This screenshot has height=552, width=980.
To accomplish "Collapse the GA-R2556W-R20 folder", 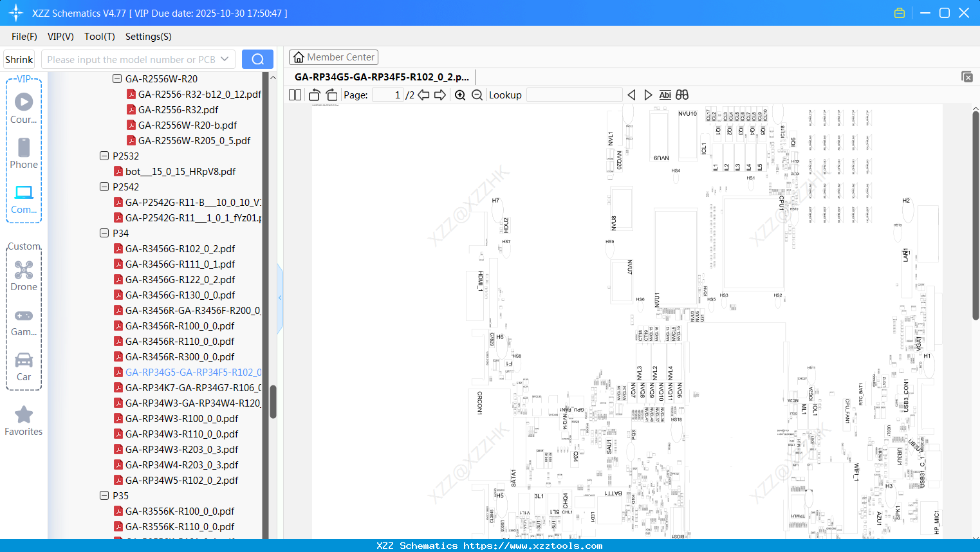I will coord(117,78).
